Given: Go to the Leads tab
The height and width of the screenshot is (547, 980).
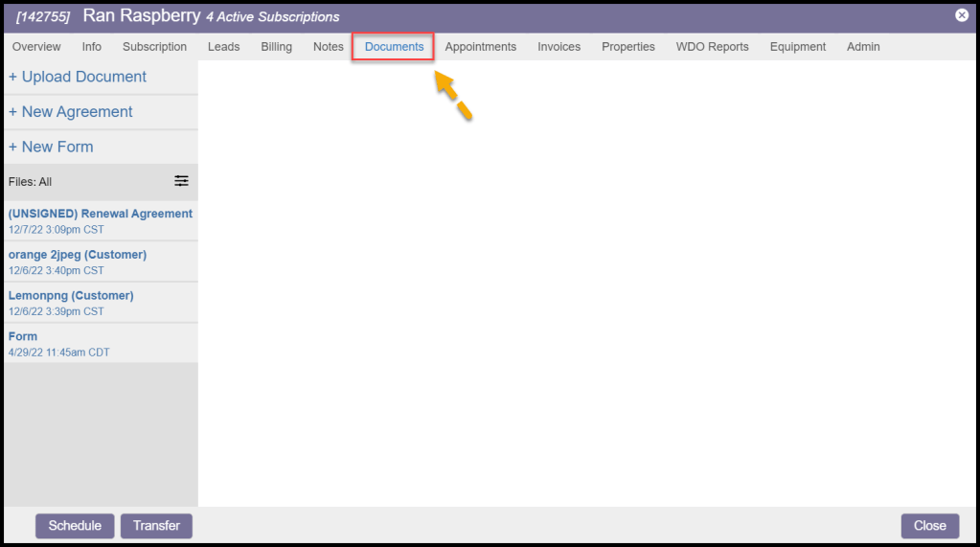Looking at the screenshot, I should [223, 47].
